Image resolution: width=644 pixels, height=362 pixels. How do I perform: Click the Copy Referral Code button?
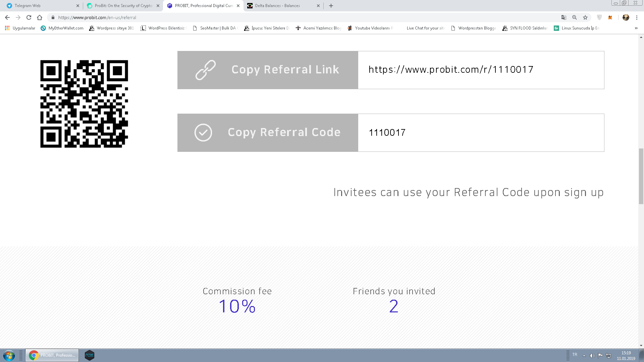point(268,133)
